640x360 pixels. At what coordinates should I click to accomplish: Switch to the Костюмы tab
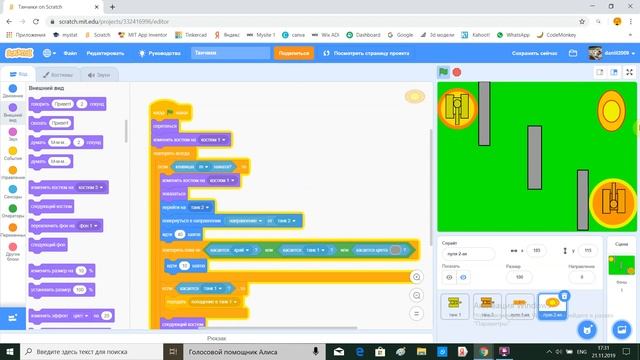(x=58, y=75)
